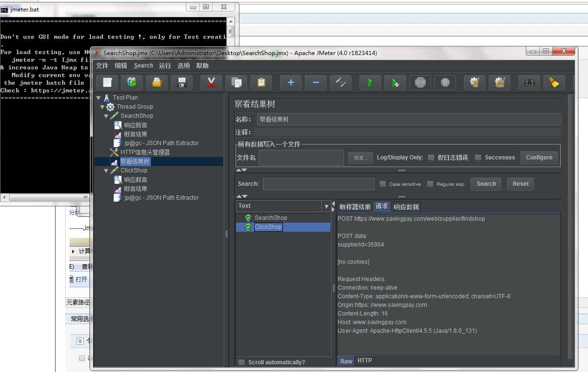Start the test with green play icon
The width and height of the screenshot is (588, 372).
(x=370, y=82)
